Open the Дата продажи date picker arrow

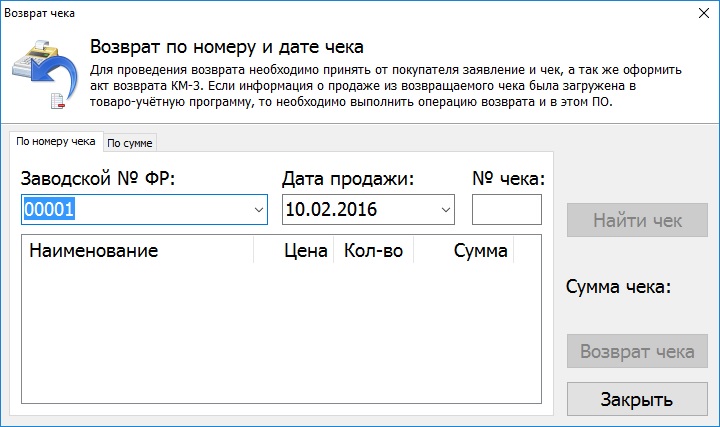coord(445,210)
